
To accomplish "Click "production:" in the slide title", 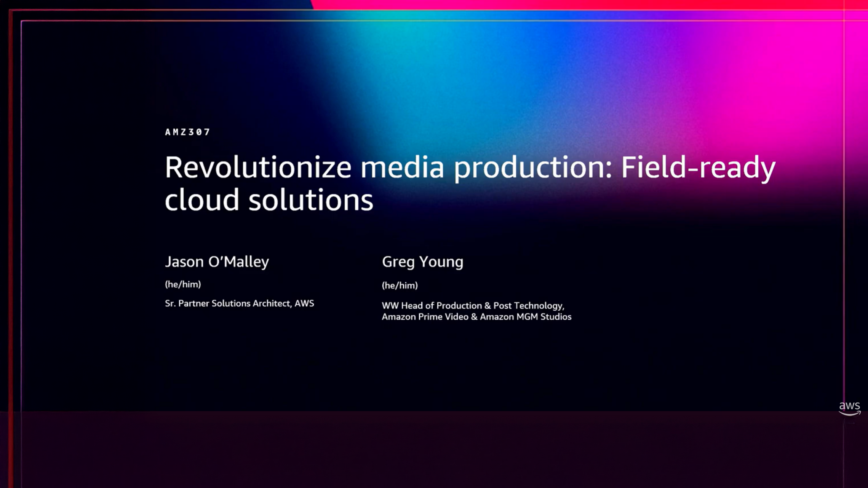I will click(x=532, y=168).
